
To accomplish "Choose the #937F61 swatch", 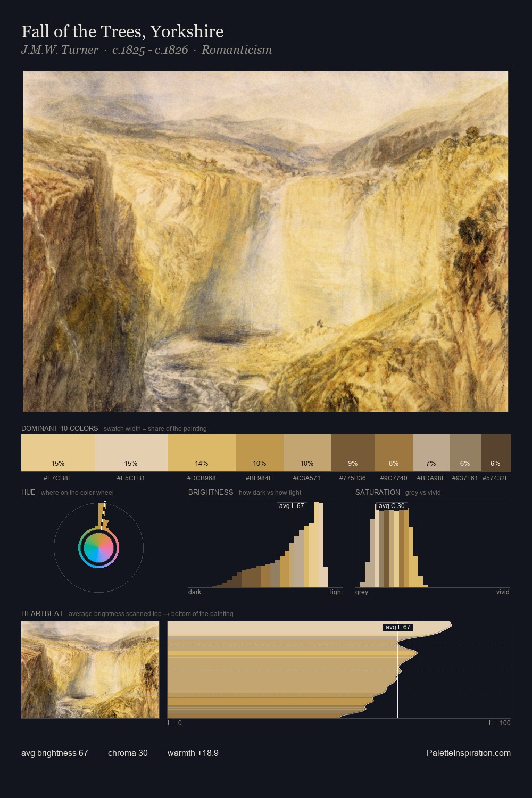I will 465,453.
